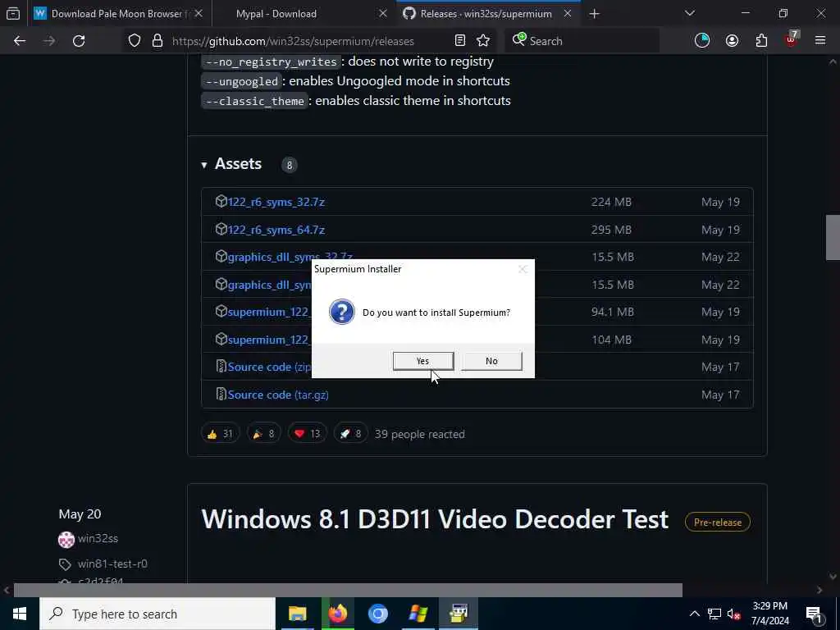Open the notification center icon

pos(815,614)
